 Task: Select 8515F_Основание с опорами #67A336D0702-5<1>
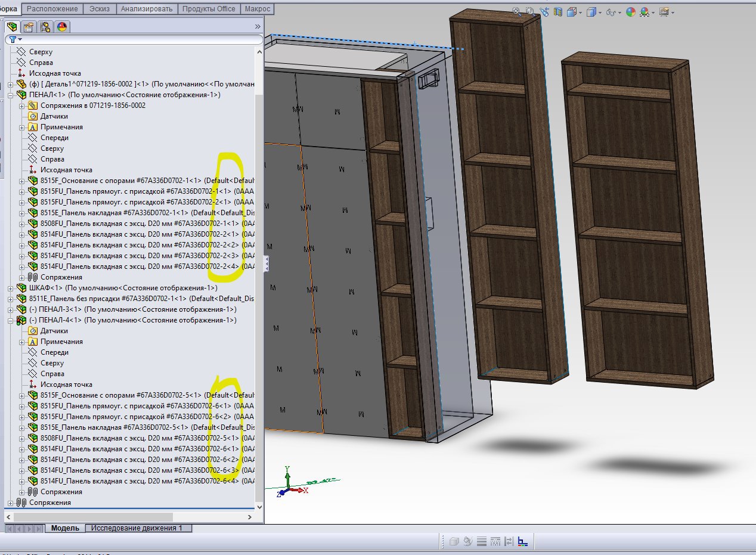pos(147,395)
